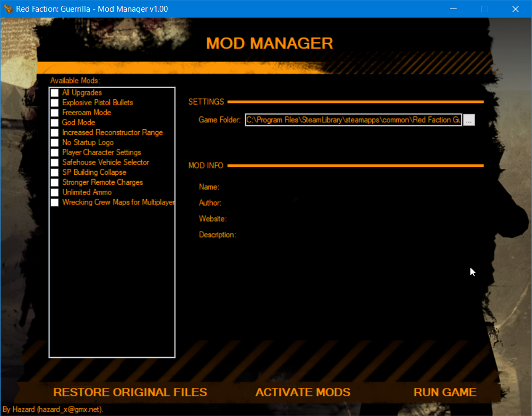The image size is (532, 416).
Task: Click Restore Original Files
Action: [130, 393]
